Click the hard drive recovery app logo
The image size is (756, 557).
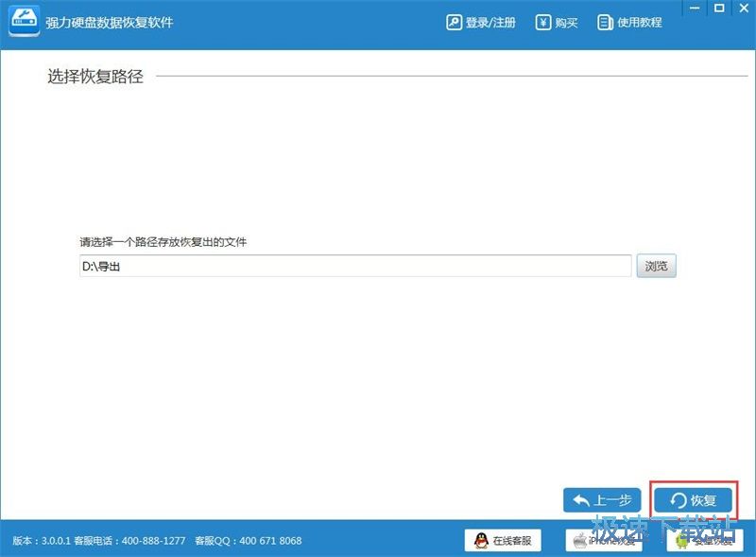[25, 20]
